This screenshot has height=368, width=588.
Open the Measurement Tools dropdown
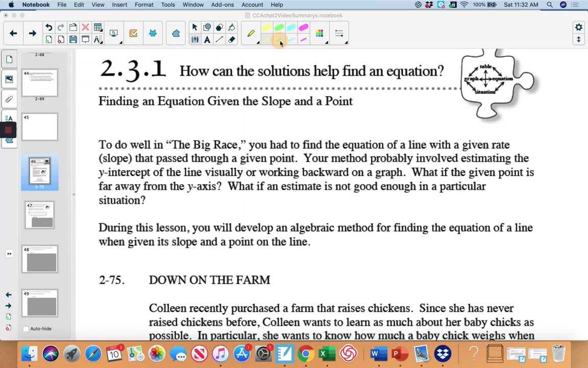98,39
